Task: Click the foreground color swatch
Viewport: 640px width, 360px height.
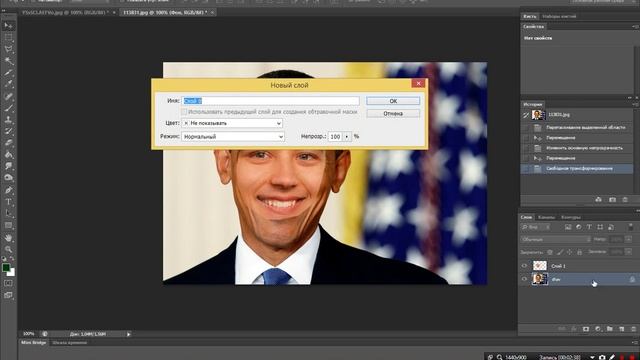Action: (x=6, y=268)
